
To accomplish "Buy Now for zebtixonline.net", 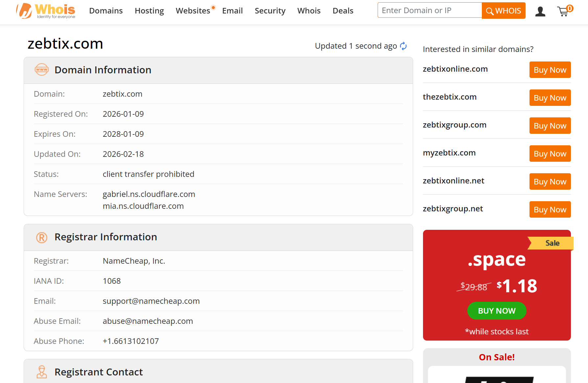I will 550,181.
